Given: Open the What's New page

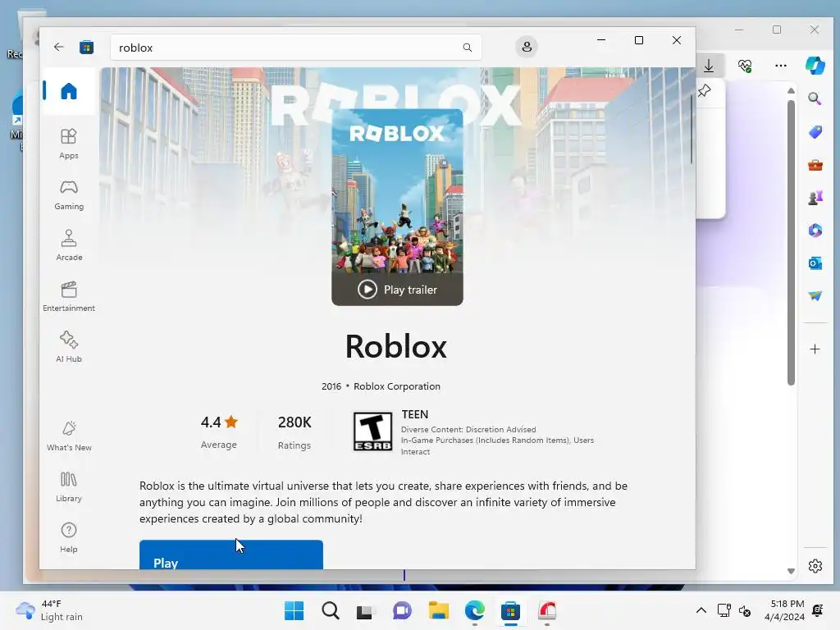Looking at the screenshot, I should tap(69, 436).
